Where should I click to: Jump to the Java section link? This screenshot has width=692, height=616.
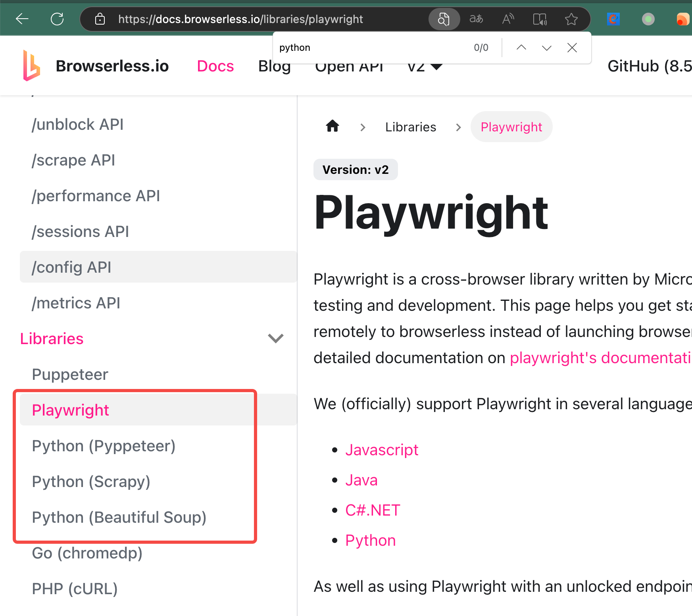tap(361, 480)
